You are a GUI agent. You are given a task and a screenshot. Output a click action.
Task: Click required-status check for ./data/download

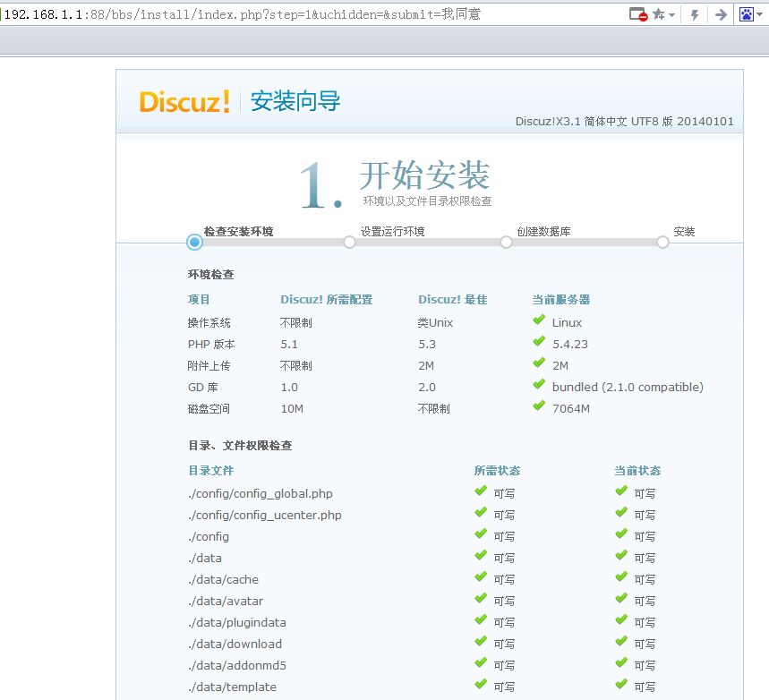point(481,641)
